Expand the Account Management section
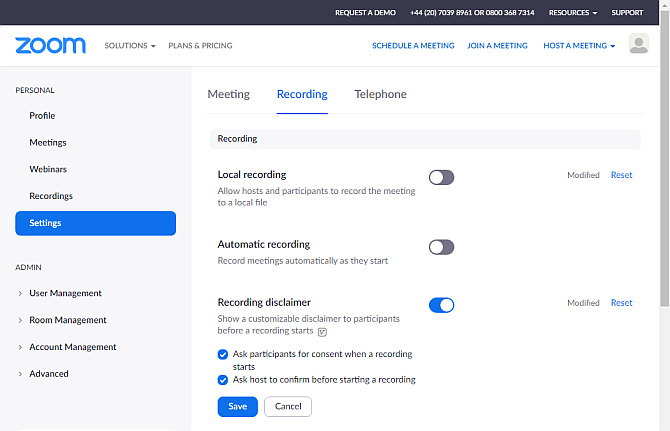This screenshot has width=670, height=431. [72, 347]
